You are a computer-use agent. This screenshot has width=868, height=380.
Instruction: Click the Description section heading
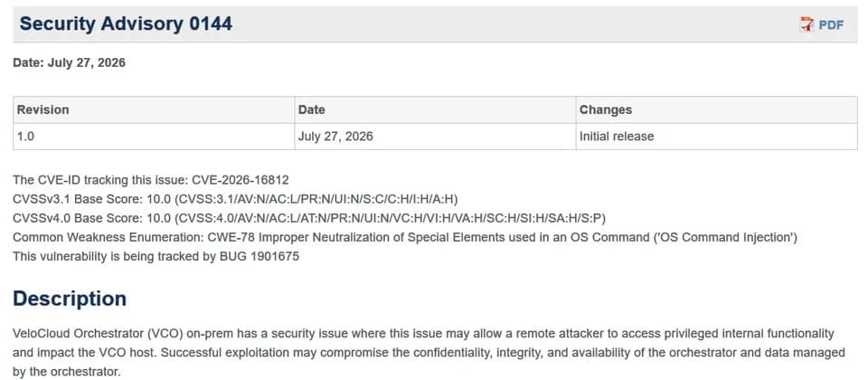click(70, 299)
